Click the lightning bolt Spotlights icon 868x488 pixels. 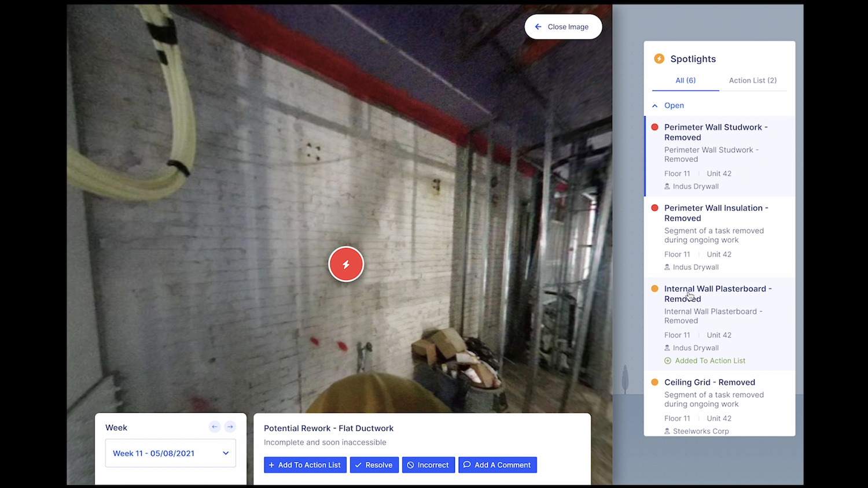[659, 58]
